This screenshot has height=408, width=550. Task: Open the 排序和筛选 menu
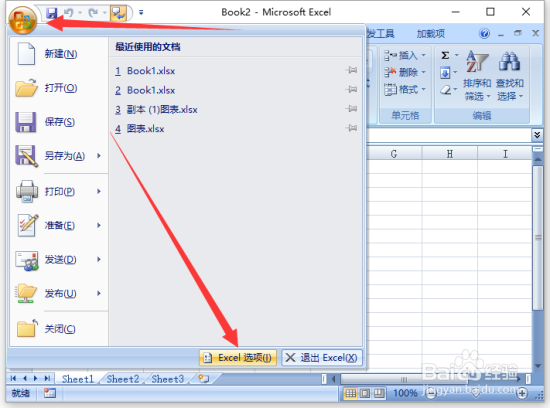click(x=477, y=75)
